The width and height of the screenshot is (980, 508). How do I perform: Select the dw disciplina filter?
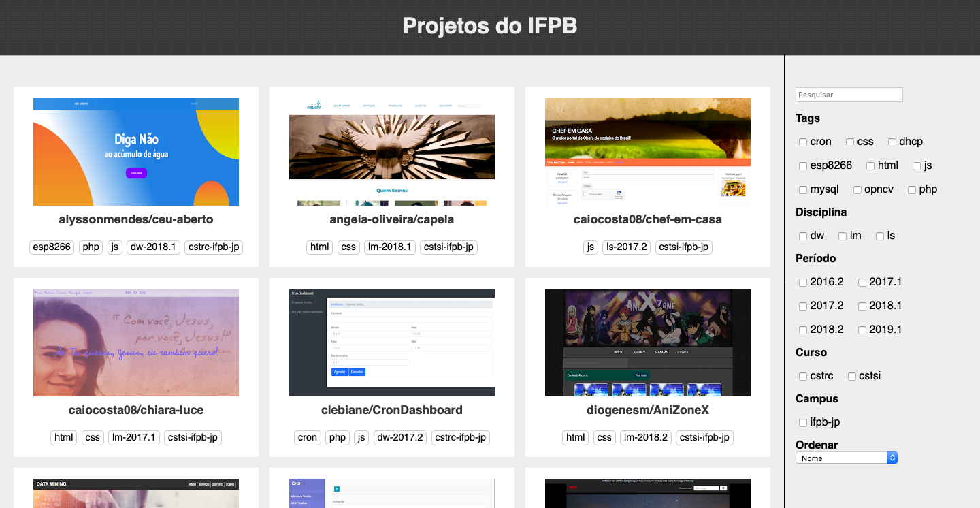803,236
